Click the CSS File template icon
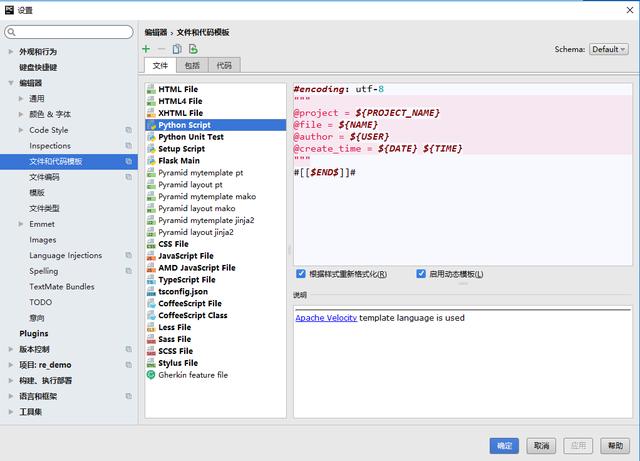Viewport: 640px width, 461px height. point(151,244)
